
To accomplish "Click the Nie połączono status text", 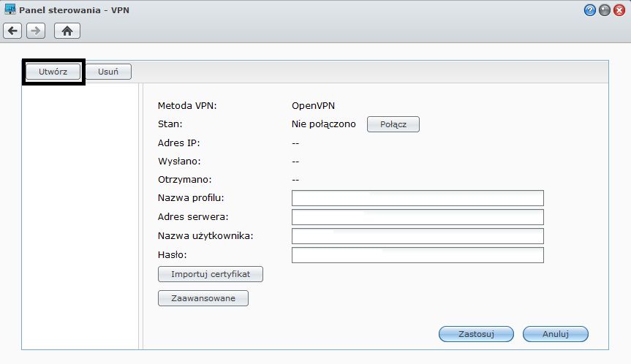I will 324,124.
